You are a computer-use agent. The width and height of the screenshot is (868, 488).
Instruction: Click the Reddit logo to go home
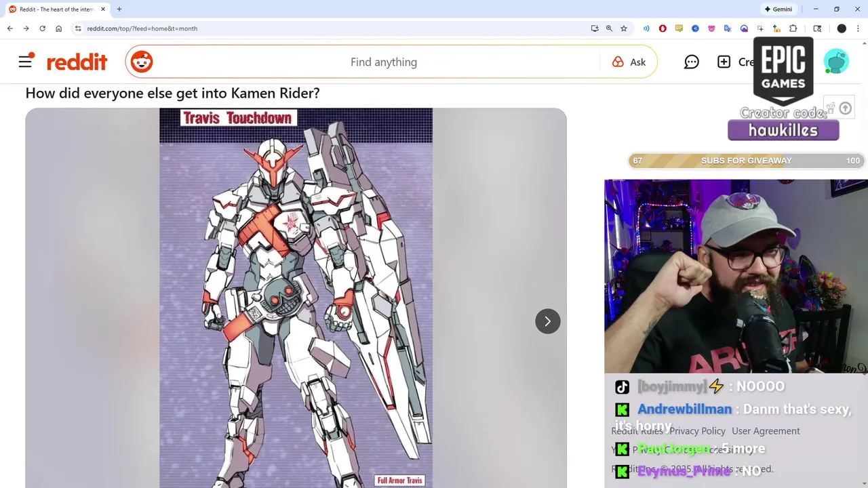pyautogui.click(x=77, y=62)
